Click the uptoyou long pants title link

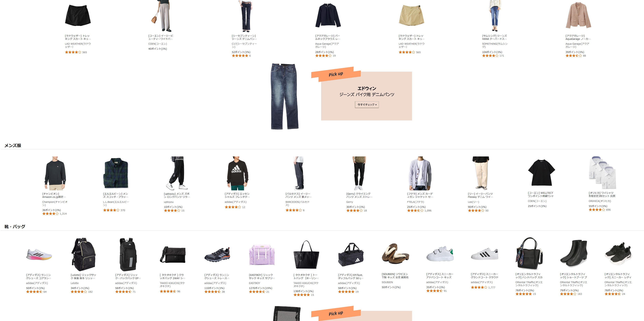pos(177,195)
